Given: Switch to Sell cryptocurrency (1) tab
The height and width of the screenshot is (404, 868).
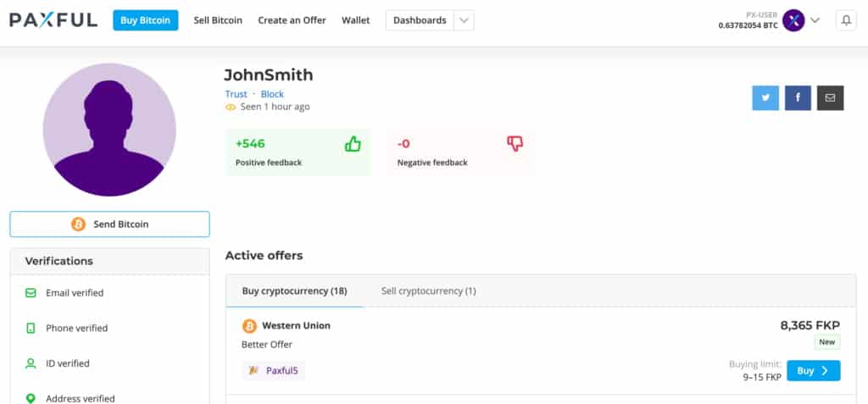Looking at the screenshot, I should (x=428, y=291).
